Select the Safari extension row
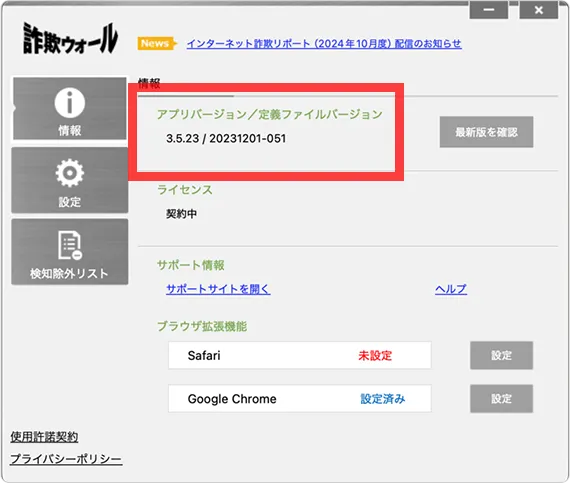The width and height of the screenshot is (570, 483). click(x=300, y=355)
